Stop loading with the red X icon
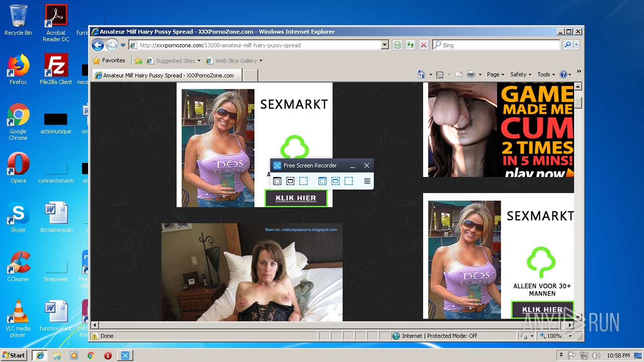Viewport: 644px width, 362px height. (424, 45)
